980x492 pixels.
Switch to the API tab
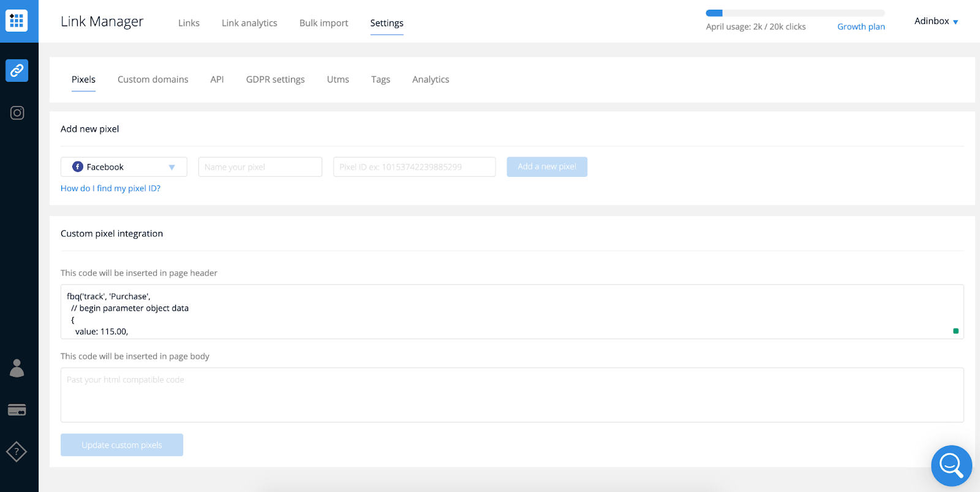coord(217,80)
